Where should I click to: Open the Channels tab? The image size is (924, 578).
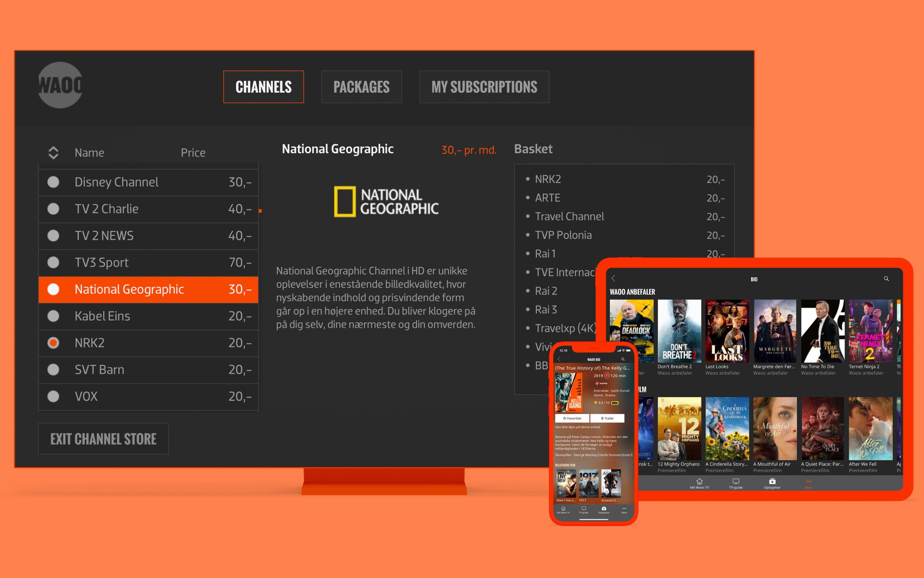[x=263, y=87]
